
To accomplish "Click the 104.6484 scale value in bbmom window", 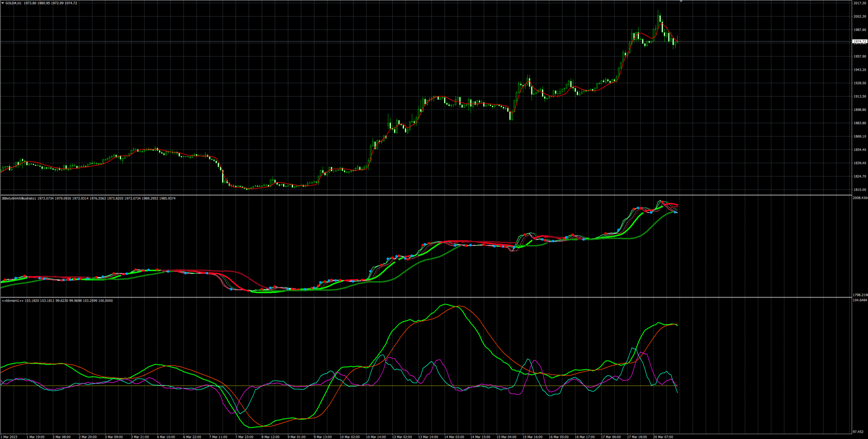I will [x=860, y=300].
